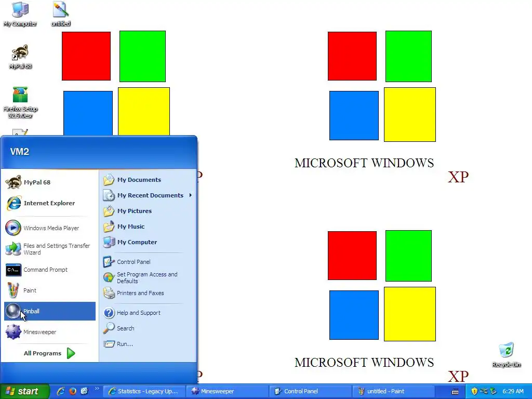
Task: Open Windows Media Player in Start menu
Action: pyautogui.click(x=50, y=228)
